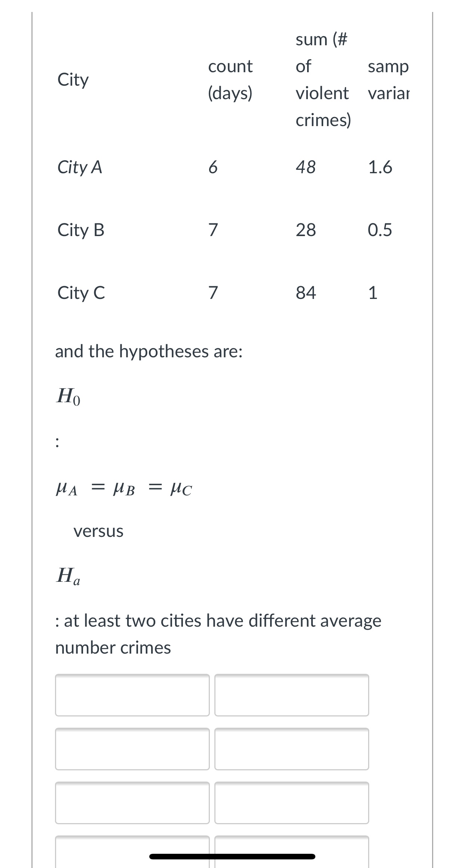Click the count (days) column header
Screen dimensions: 462x868
coord(231,80)
